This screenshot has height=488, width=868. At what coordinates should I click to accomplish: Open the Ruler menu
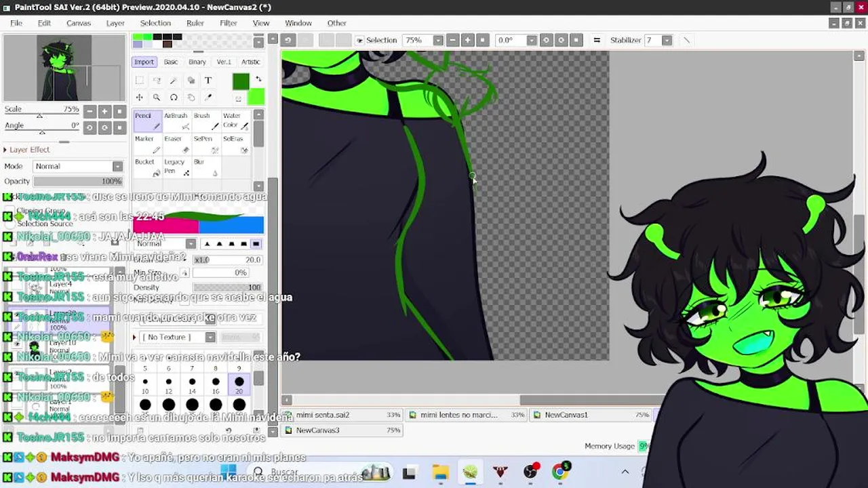(195, 23)
